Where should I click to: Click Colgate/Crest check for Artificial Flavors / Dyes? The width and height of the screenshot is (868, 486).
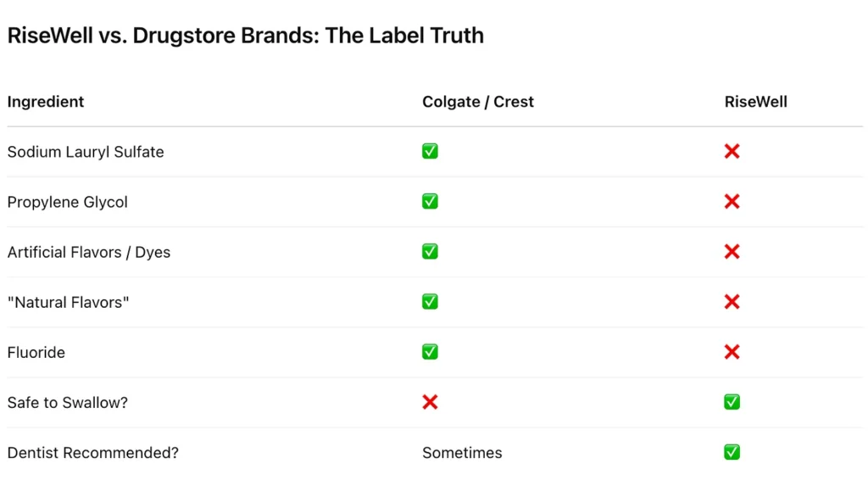(x=430, y=252)
